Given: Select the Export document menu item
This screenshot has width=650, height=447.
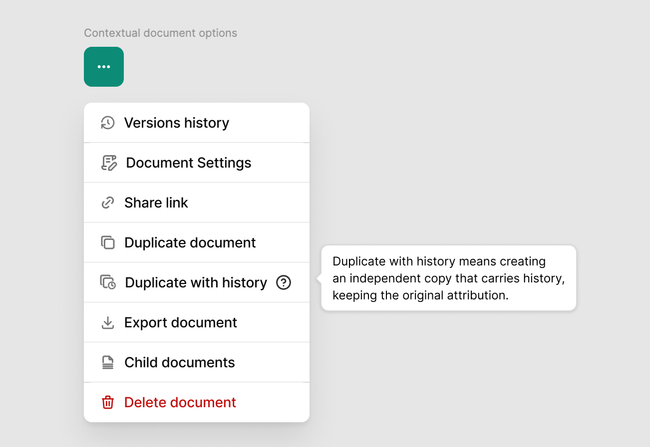Looking at the screenshot, I should click(x=180, y=323).
